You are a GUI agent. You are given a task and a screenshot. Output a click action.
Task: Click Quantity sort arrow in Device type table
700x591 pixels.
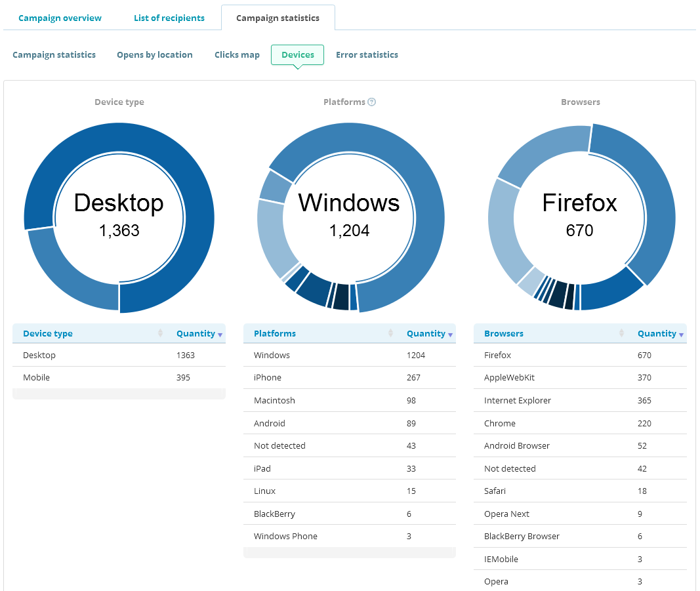tap(220, 335)
